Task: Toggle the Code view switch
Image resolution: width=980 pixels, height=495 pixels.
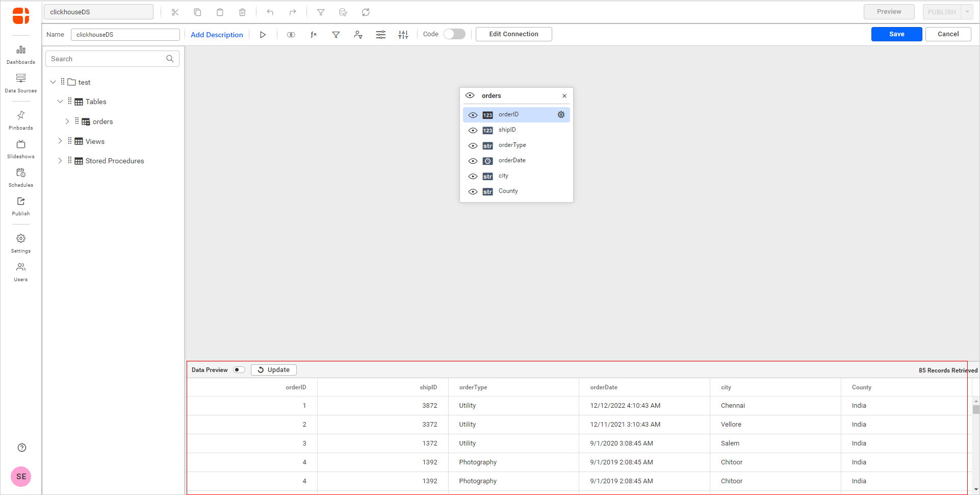Action: [454, 34]
